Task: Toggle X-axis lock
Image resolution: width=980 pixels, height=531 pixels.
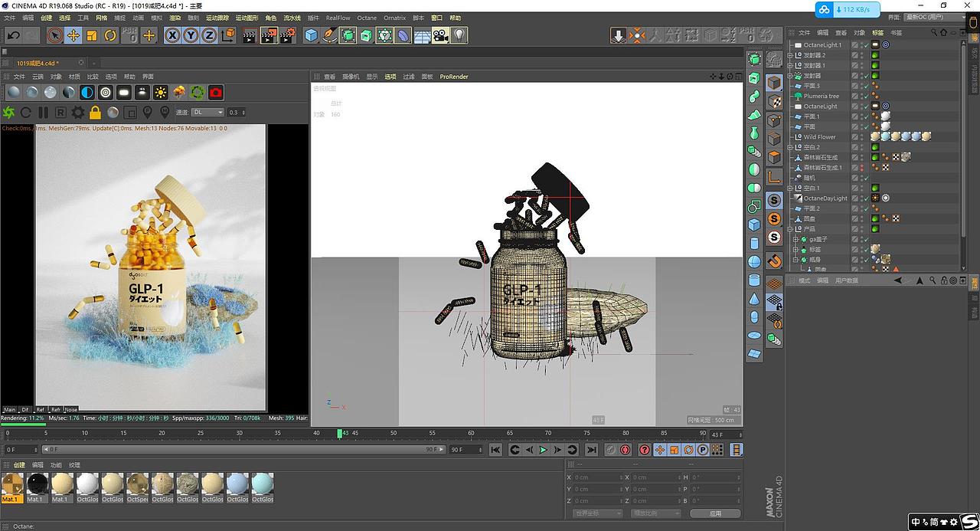Action: 172,35
